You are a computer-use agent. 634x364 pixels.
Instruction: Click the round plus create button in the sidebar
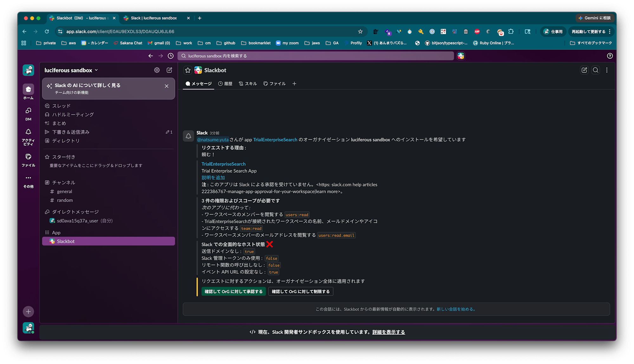coord(28,311)
